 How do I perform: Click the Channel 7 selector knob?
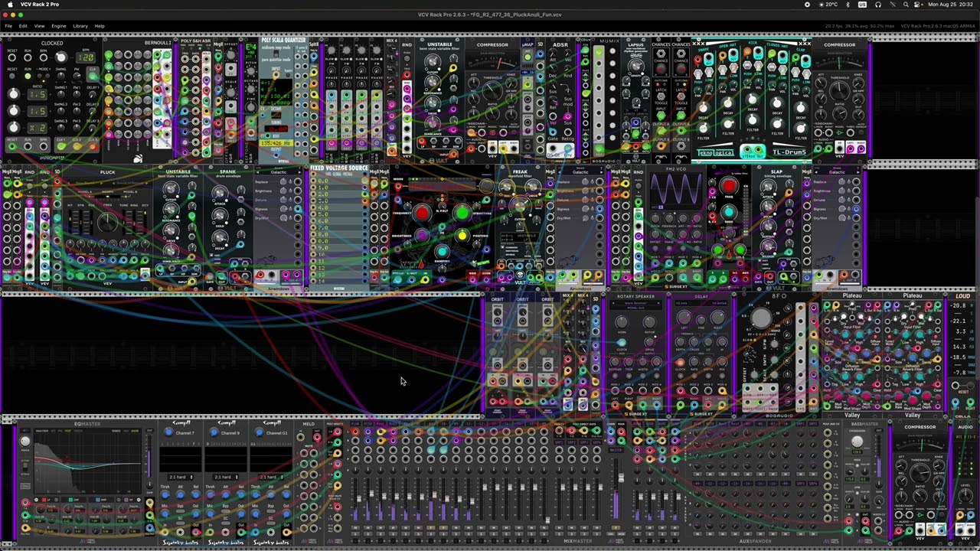point(168,432)
